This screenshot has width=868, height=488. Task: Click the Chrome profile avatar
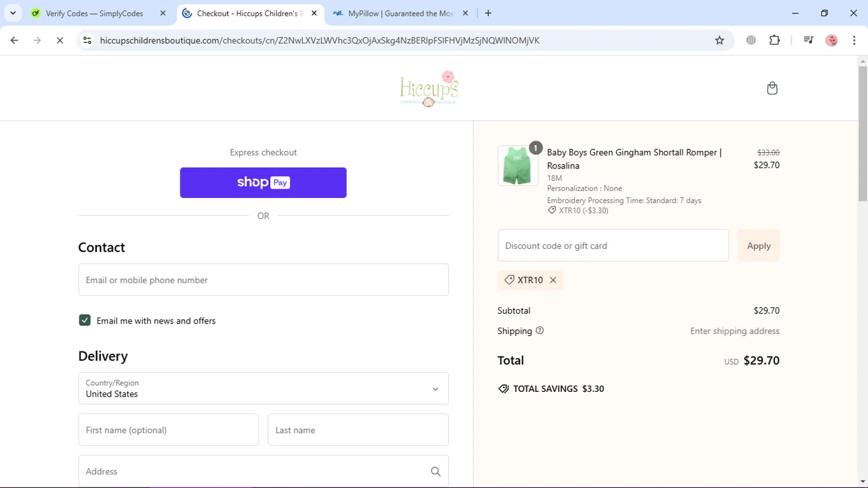(832, 41)
